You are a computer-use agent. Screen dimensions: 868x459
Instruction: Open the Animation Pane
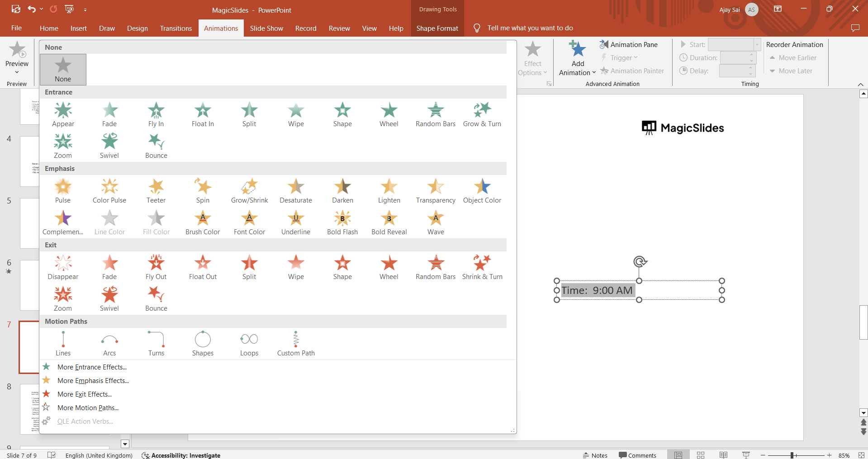click(x=629, y=44)
